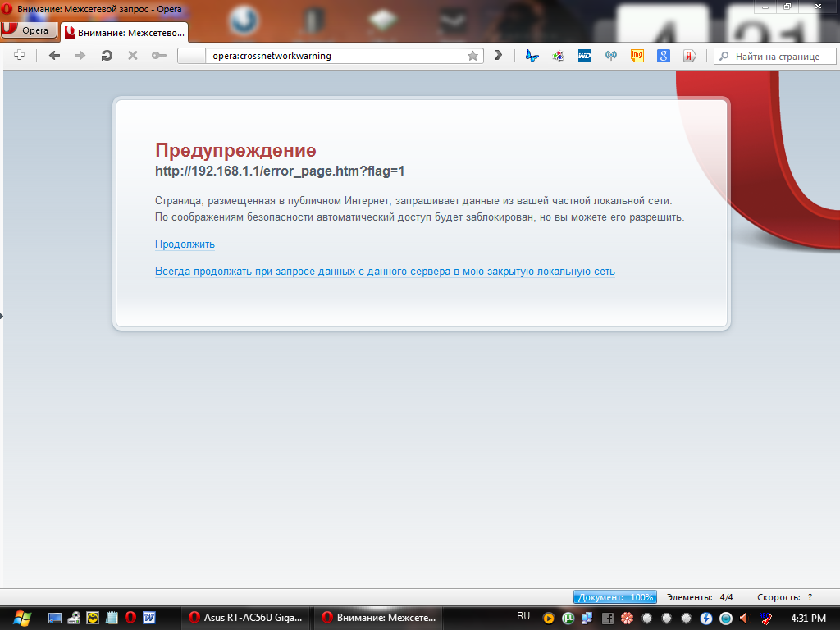Bookmark page with the star icon

pyautogui.click(x=472, y=57)
